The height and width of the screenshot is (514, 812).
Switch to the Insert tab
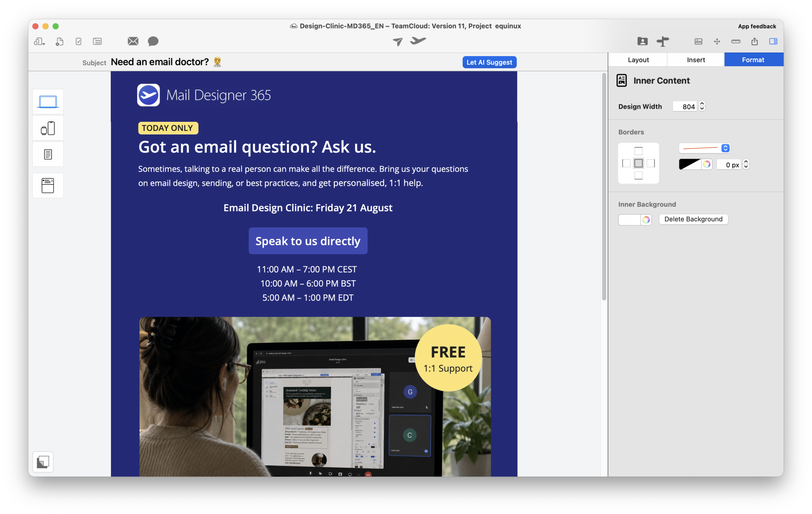pos(696,60)
